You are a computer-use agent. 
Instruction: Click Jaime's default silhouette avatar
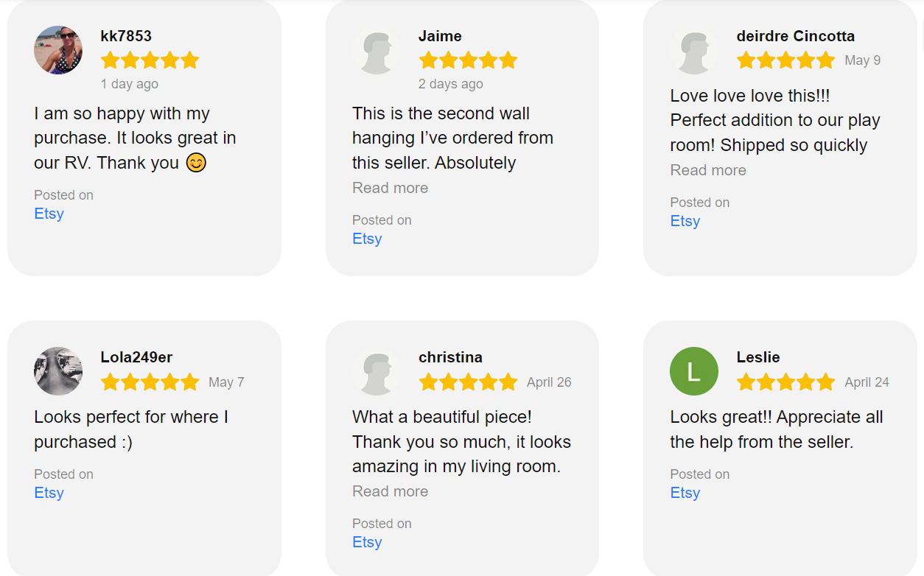click(x=377, y=50)
